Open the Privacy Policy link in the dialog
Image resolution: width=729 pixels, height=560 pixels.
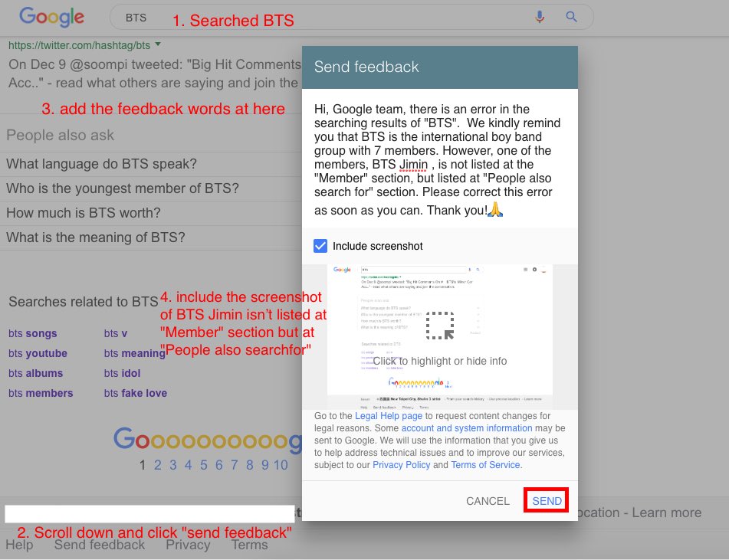[x=401, y=465]
